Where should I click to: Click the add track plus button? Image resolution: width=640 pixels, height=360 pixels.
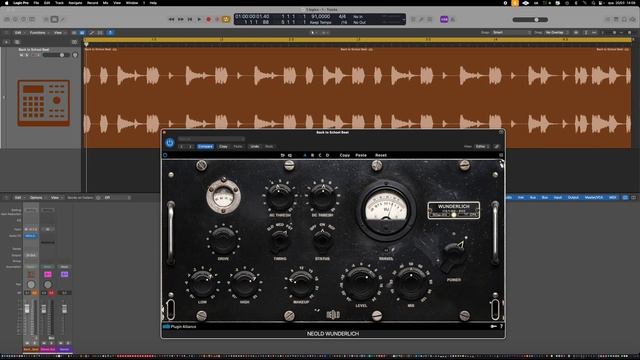pyautogui.click(x=6, y=42)
